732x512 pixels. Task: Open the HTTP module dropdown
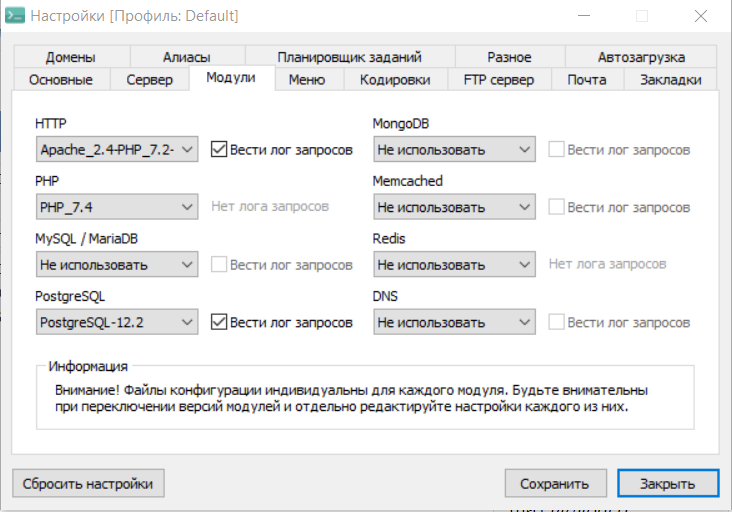click(x=117, y=150)
